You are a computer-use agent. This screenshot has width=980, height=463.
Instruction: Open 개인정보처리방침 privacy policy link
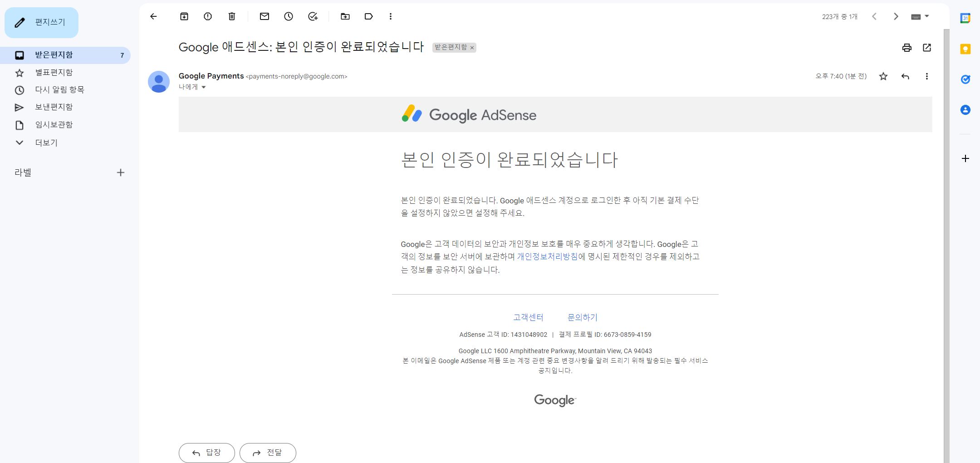pos(547,256)
